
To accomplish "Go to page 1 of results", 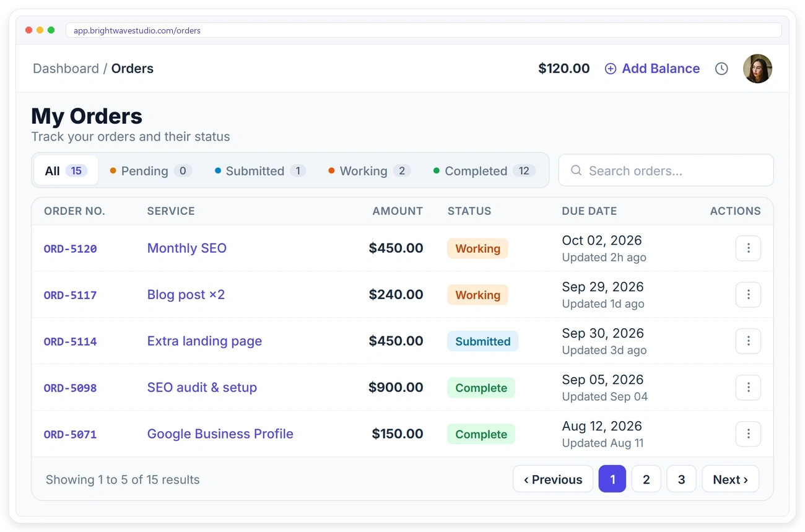I will pyautogui.click(x=612, y=479).
